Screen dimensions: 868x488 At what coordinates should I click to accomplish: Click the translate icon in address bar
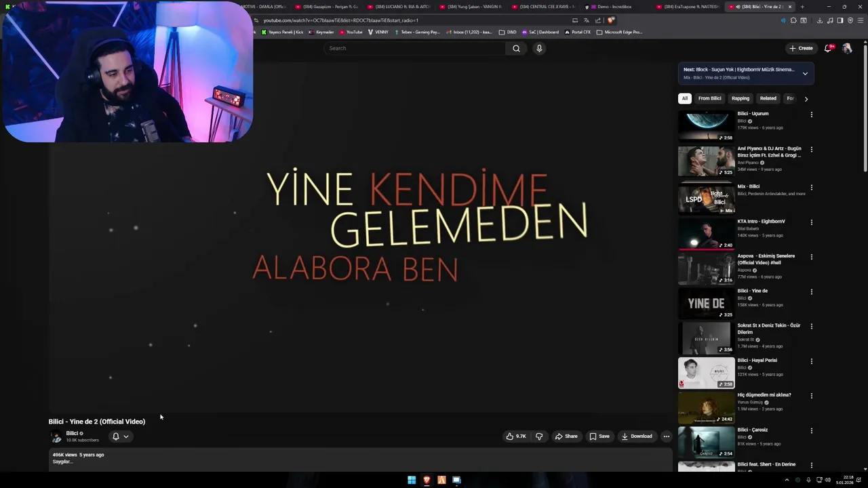587,20
